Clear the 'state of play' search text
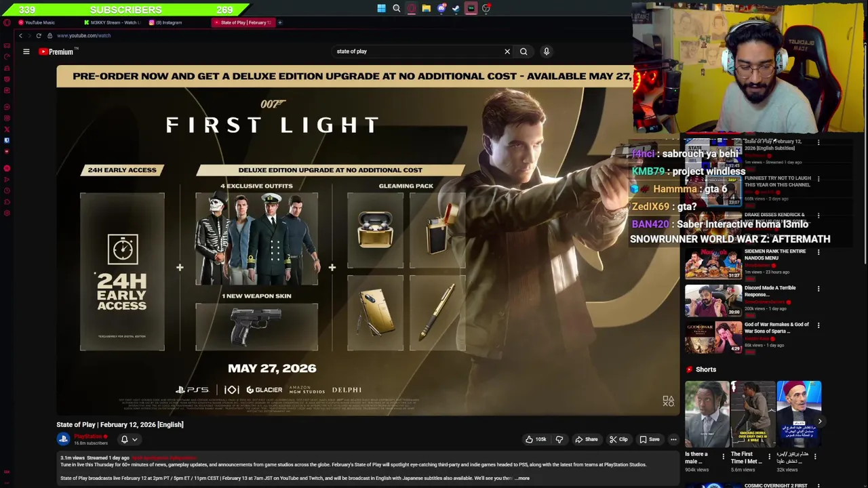Screen dimensions: 868x488 (x=507, y=52)
